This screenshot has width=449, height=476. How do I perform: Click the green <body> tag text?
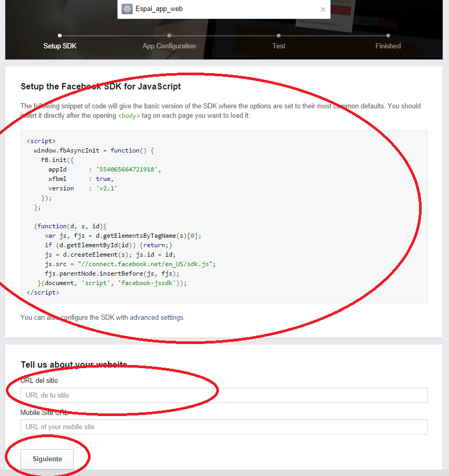tap(128, 115)
